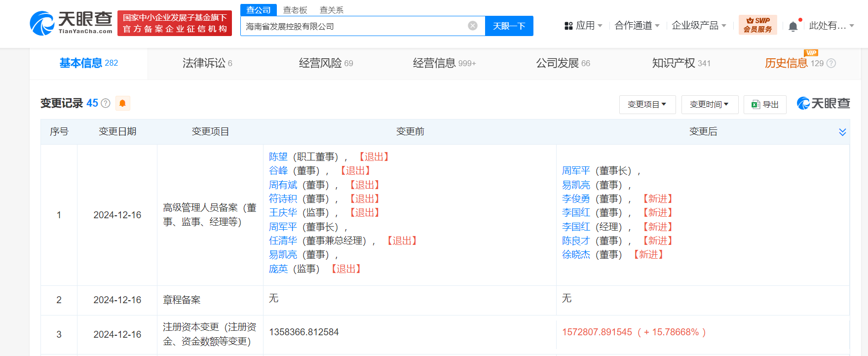
Task: Click the 变更项目 column header
Action: [211, 131]
